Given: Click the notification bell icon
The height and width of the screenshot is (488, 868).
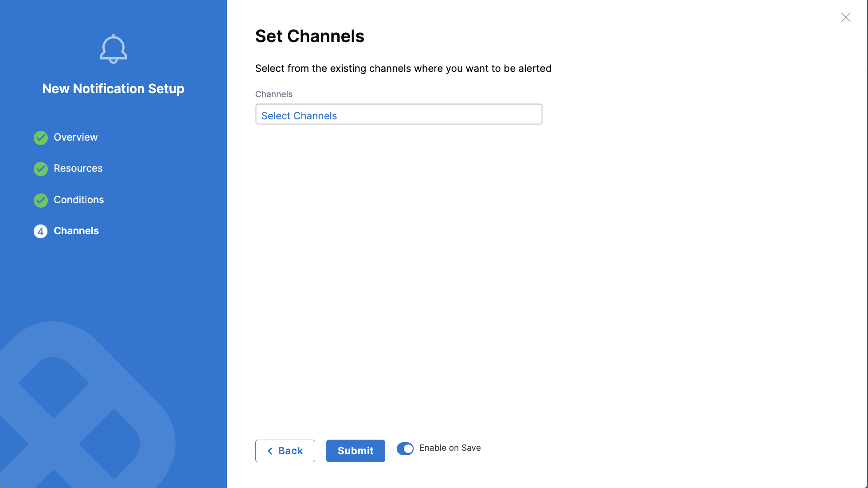Looking at the screenshot, I should click(x=113, y=49).
